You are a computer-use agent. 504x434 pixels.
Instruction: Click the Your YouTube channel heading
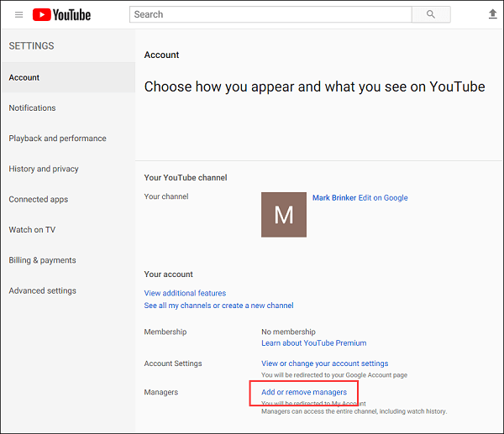point(186,178)
